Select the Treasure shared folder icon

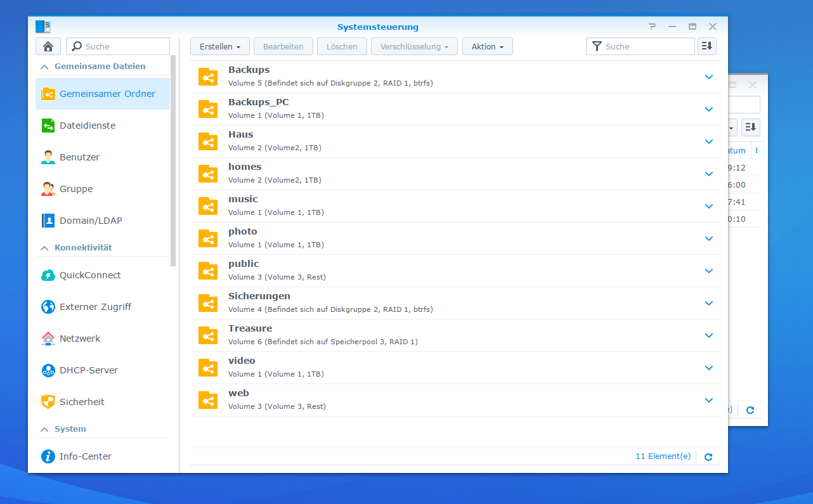pos(208,335)
